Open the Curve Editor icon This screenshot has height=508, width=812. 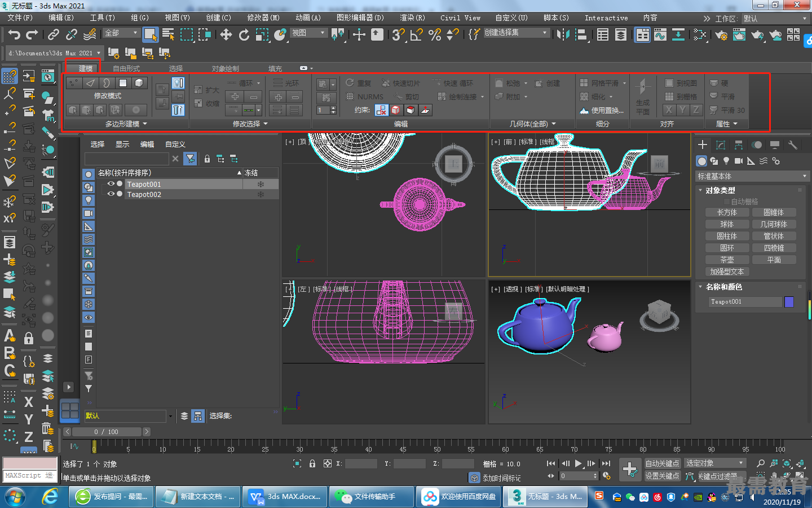click(x=660, y=35)
